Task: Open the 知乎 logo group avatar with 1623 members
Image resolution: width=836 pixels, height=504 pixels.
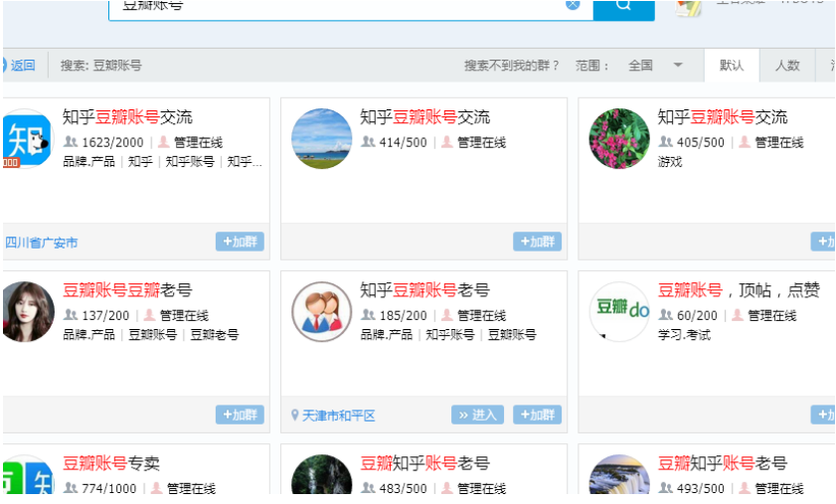Action: pos(26,138)
